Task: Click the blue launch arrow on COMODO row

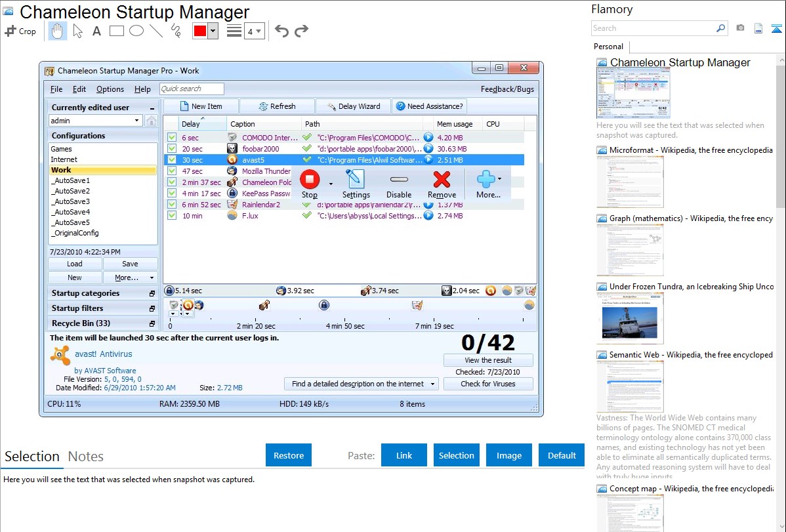Action: coord(428,137)
